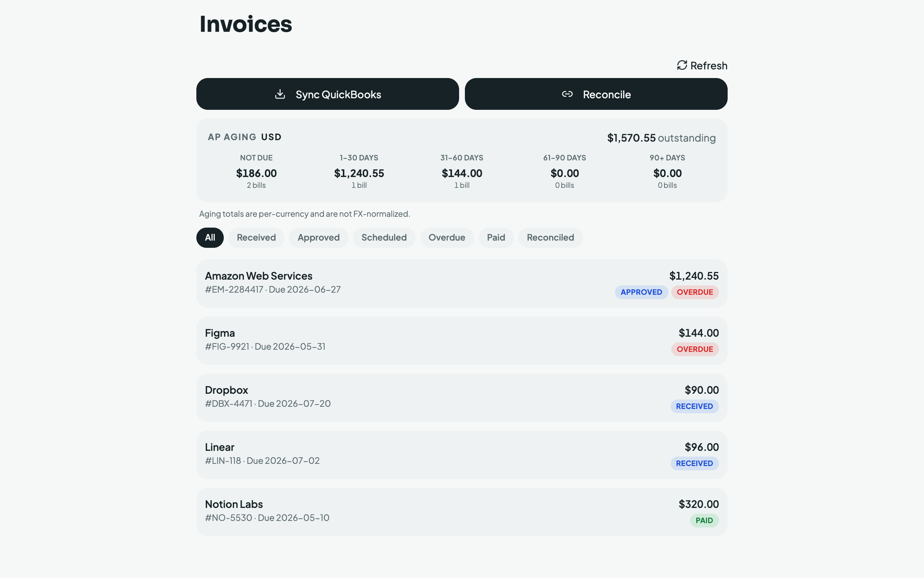Screen dimensions: 924x578
Task: Click the Invoices page heading
Action: pos(245,24)
